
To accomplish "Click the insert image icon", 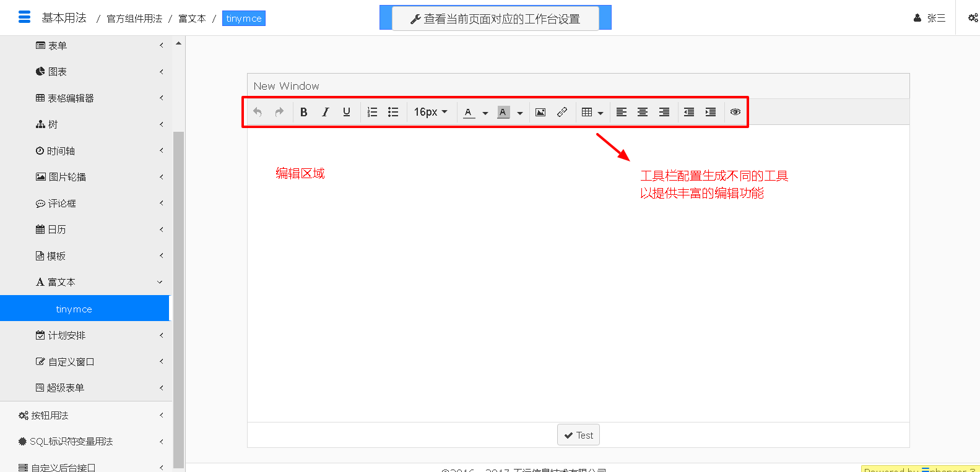I will coord(540,112).
